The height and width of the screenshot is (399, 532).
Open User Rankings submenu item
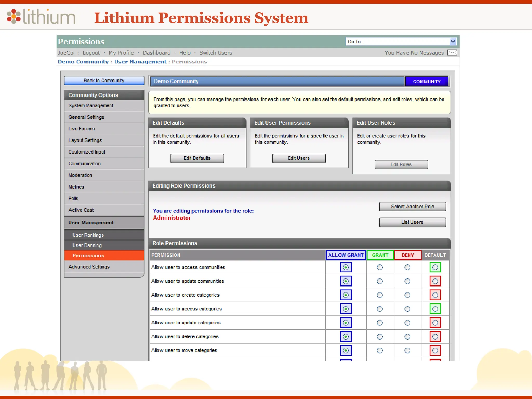pyautogui.click(x=104, y=235)
